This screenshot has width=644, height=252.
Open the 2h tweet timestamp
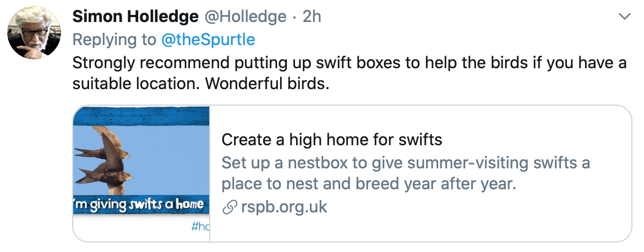(312, 17)
